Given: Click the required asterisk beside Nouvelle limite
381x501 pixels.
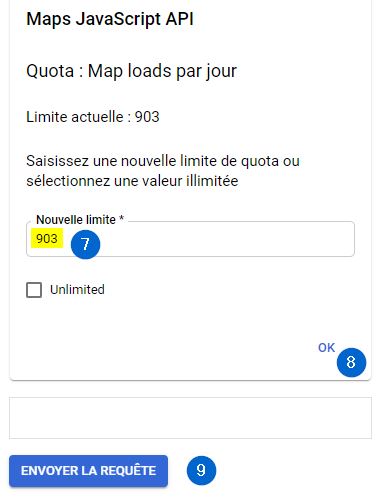Looking at the screenshot, I should (x=122, y=218).
